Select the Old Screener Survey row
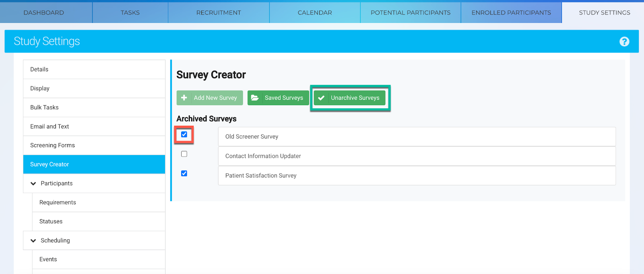This screenshot has height=274, width=644. click(417, 137)
